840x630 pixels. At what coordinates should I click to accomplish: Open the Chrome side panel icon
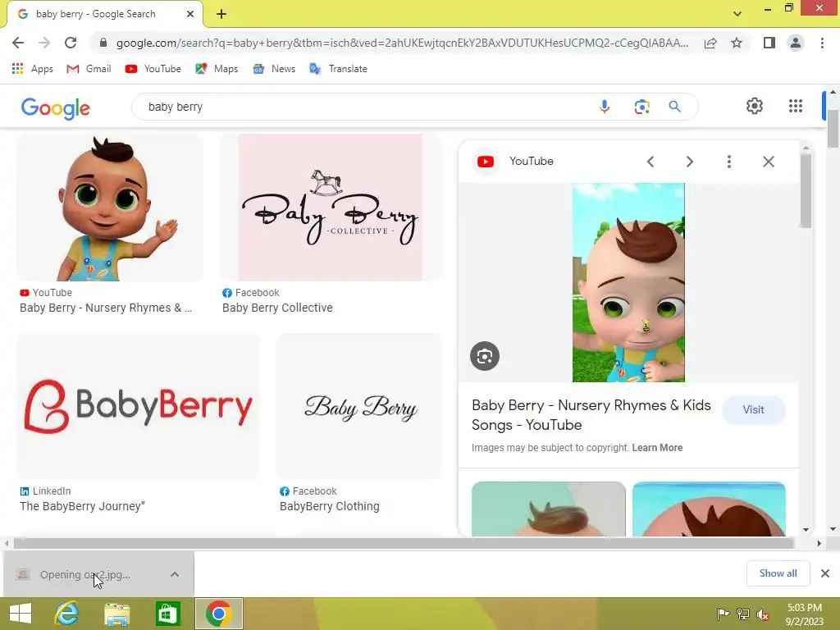[x=769, y=43]
